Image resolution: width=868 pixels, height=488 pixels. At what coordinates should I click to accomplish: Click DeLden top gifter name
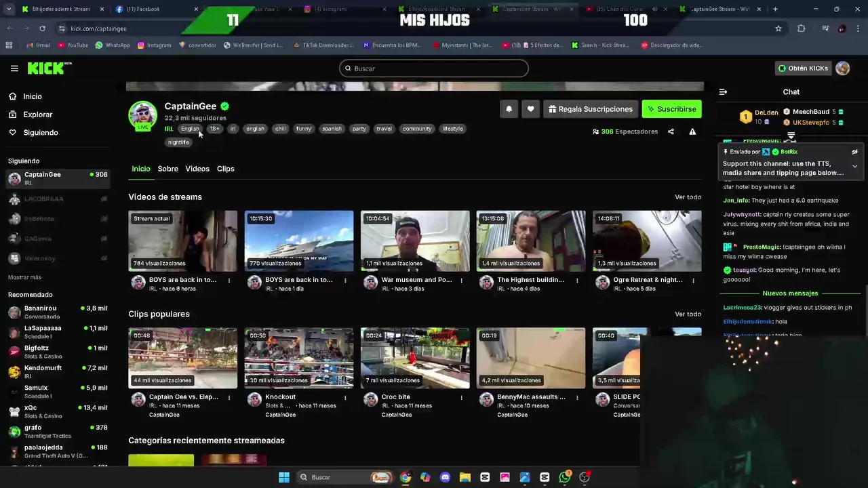pos(766,113)
